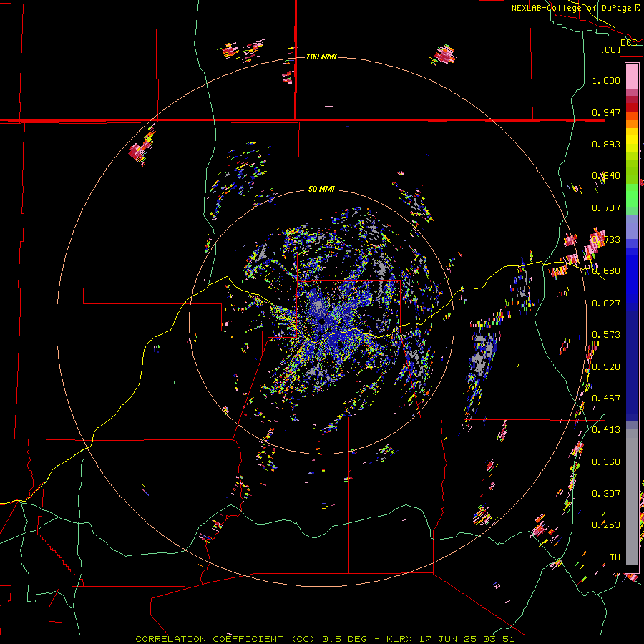Click the 0.307 scale value
The height and width of the screenshot is (644, 644).
pyautogui.click(x=606, y=494)
